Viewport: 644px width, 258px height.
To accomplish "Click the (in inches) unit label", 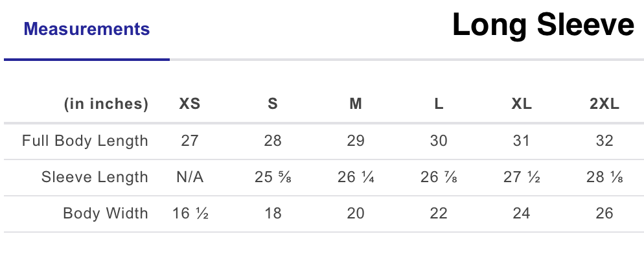I will [106, 104].
